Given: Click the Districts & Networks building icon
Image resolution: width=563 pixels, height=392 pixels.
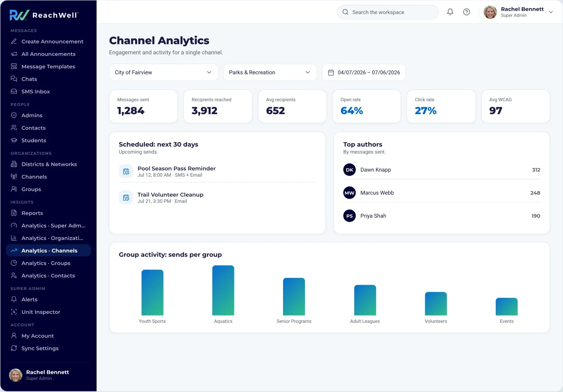Looking at the screenshot, I should [x=14, y=164].
